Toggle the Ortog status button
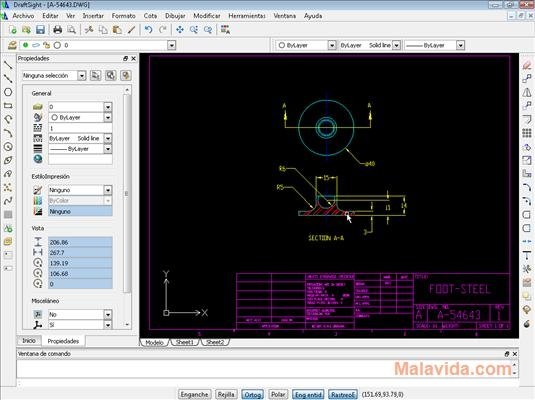 (x=252, y=395)
